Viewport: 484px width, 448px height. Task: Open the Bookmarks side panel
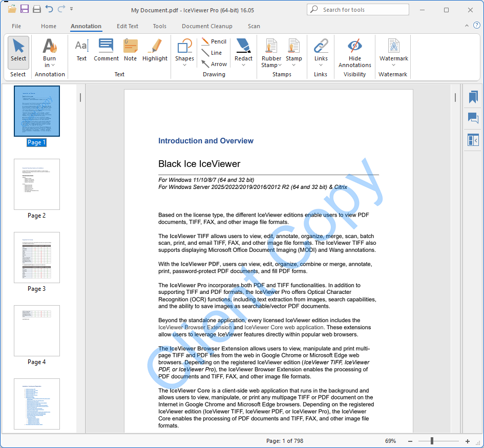473,97
